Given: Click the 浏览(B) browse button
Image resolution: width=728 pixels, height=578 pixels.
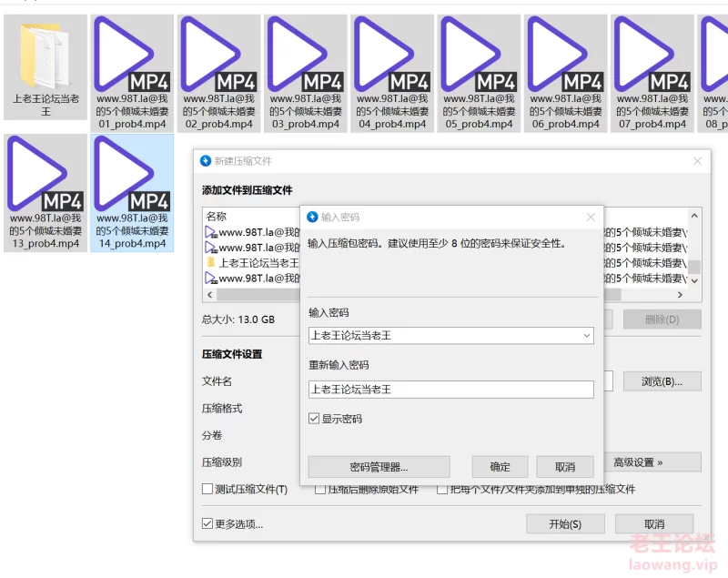Looking at the screenshot, I should tap(662, 381).
